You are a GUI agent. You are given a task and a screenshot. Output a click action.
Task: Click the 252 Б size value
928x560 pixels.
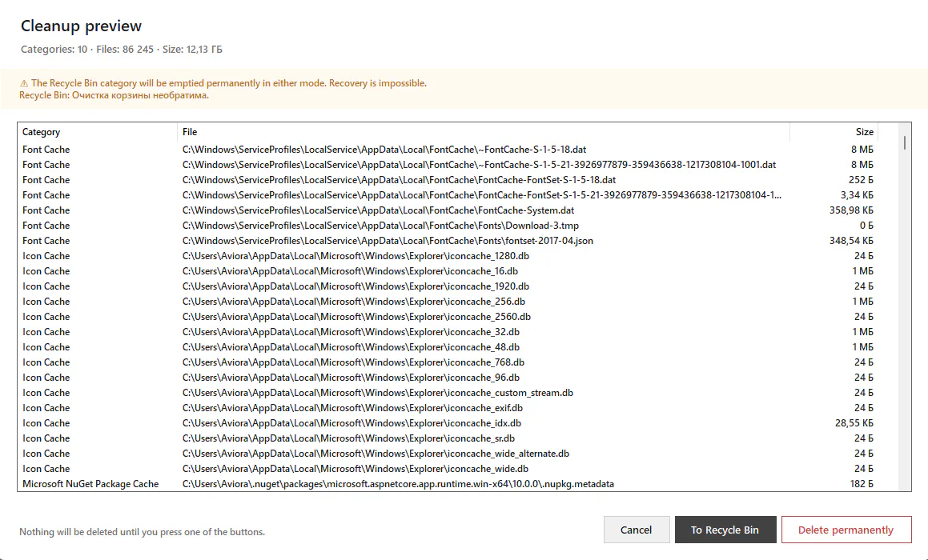point(861,180)
